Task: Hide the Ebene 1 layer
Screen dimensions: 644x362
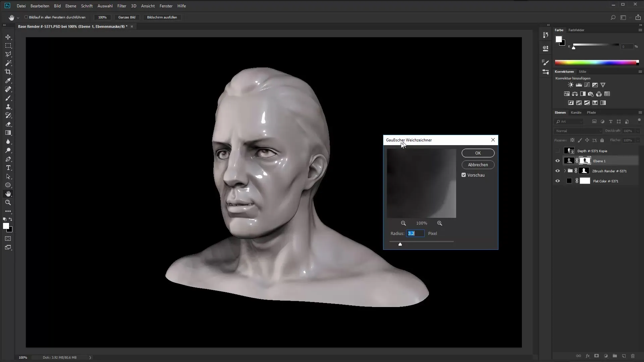Action: point(557,161)
